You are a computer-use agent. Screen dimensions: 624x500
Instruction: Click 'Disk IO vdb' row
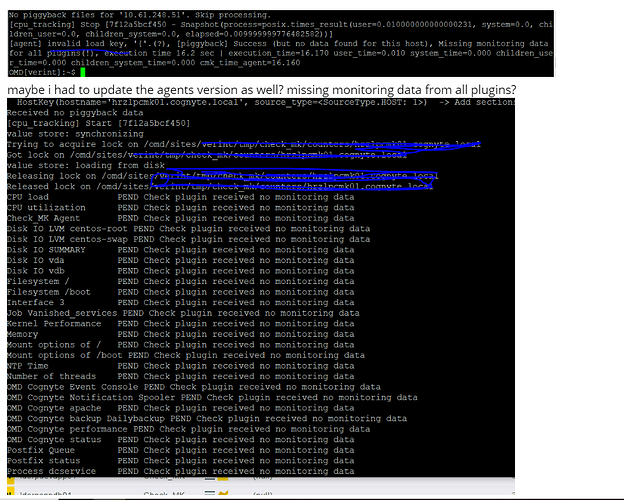[181, 271]
